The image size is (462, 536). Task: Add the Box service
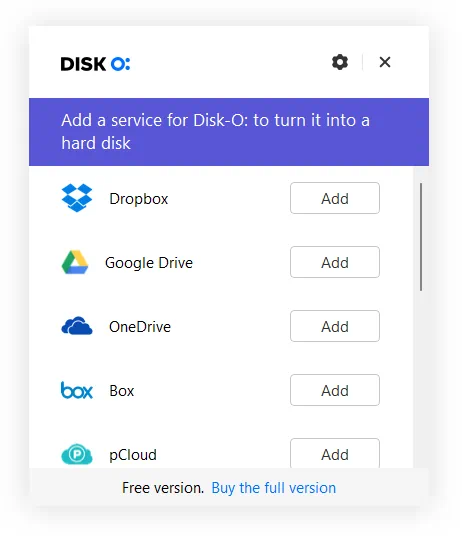335,390
